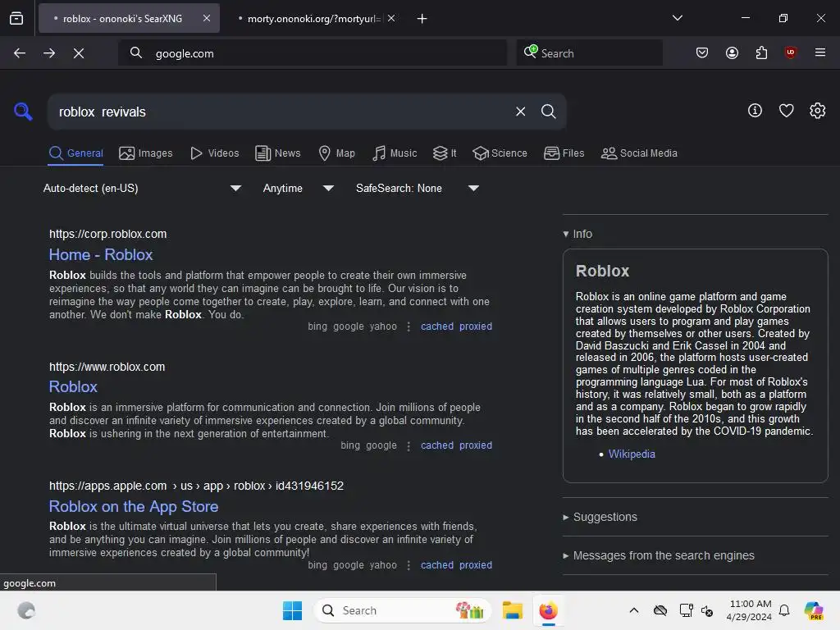This screenshot has height=630, width=840.
Task: Open Firefox account icon
Action: coord(732,52)
